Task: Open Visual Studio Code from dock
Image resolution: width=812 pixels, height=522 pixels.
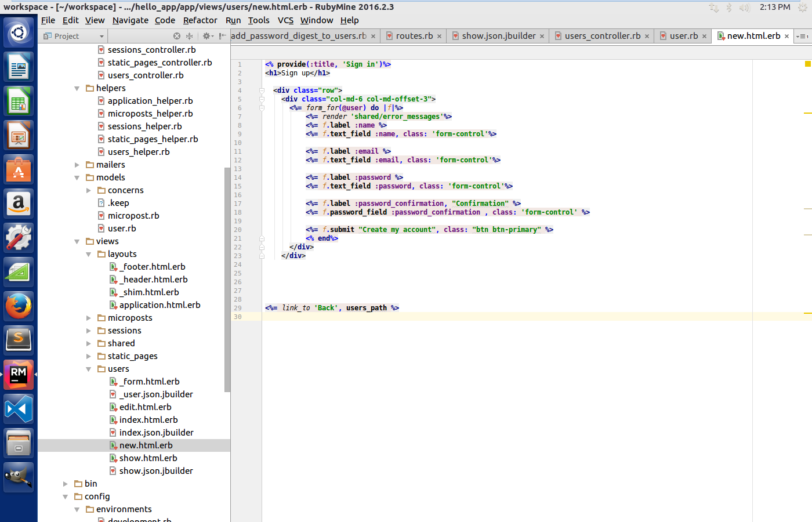Action: (19, 409)
